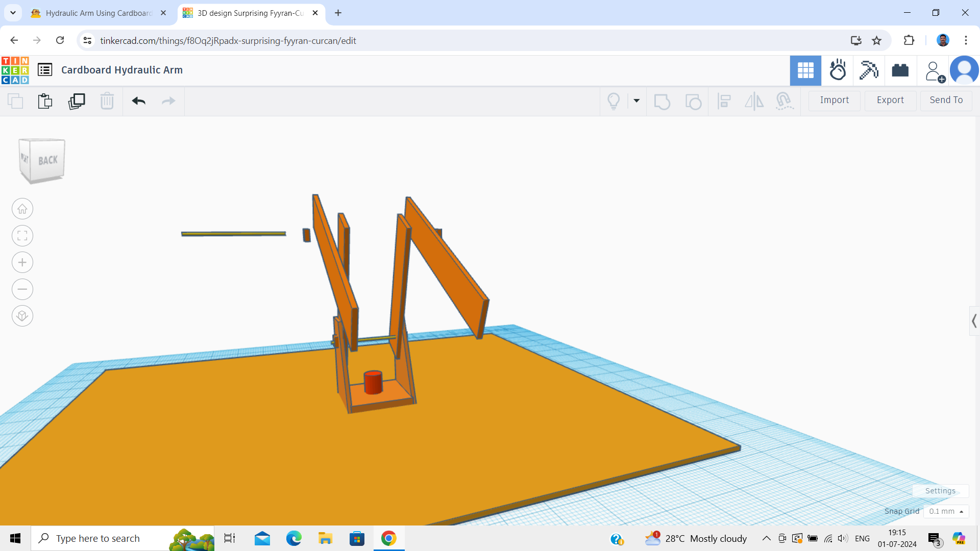Select the 3D design Surprising Fyyran tab
Image resolution: width=980 pixels, height=551 pixels.
[250, 13]
